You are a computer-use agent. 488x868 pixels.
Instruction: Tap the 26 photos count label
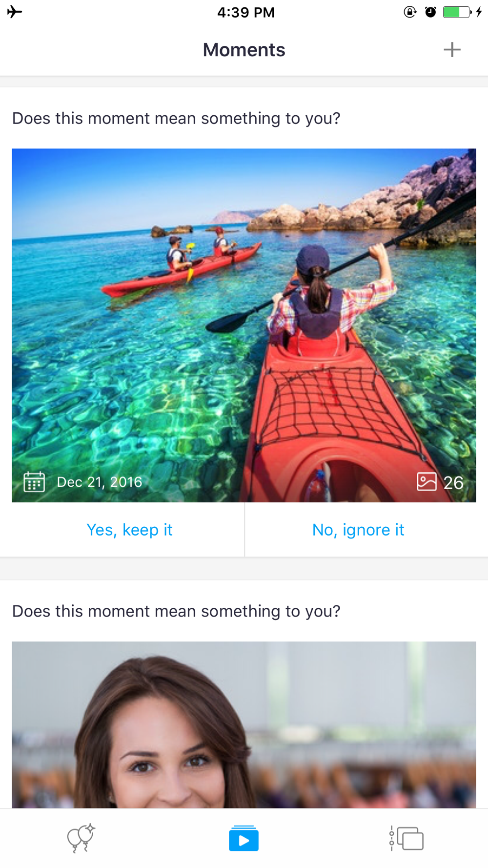[453, 483]
